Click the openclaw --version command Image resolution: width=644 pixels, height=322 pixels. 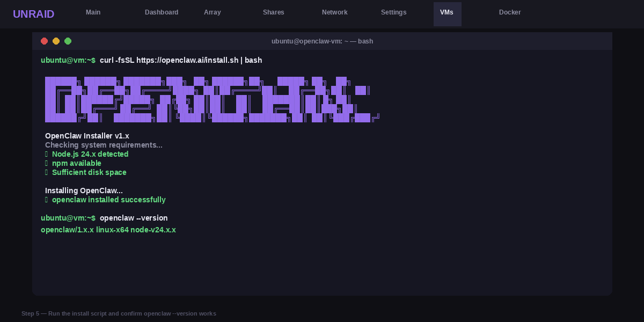click(x=134, y=218)
